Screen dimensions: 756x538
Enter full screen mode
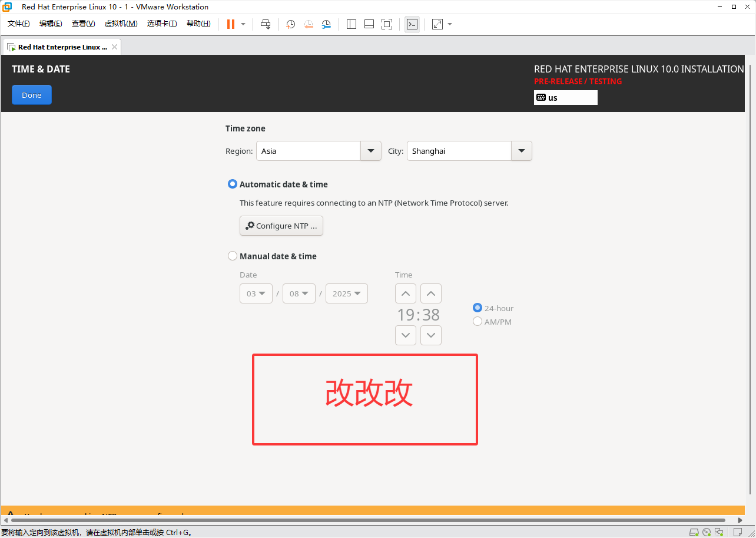[387, 24]
